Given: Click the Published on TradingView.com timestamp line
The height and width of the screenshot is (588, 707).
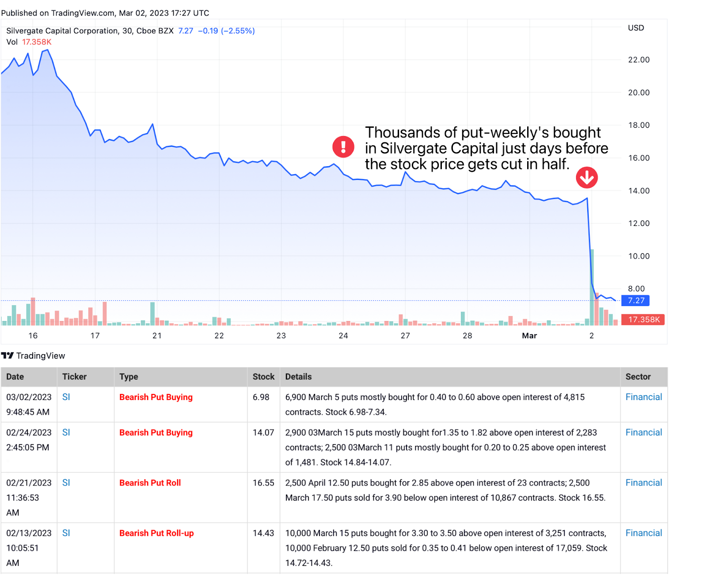Looking at the screenshot, I should (105, 13).
